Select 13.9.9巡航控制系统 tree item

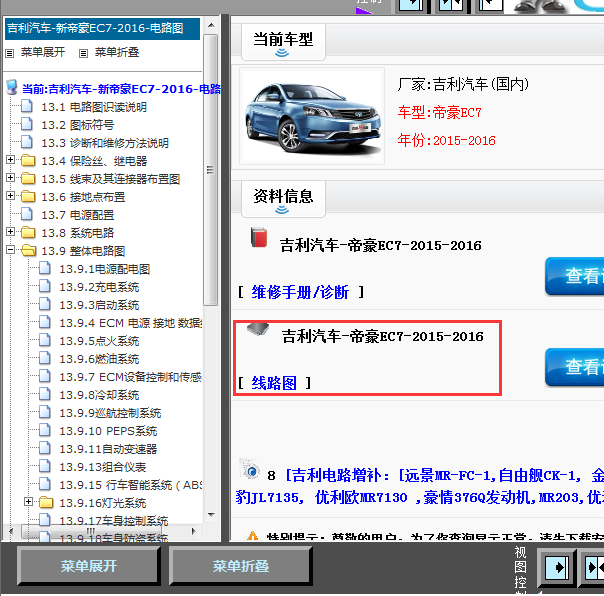(110, 413)
